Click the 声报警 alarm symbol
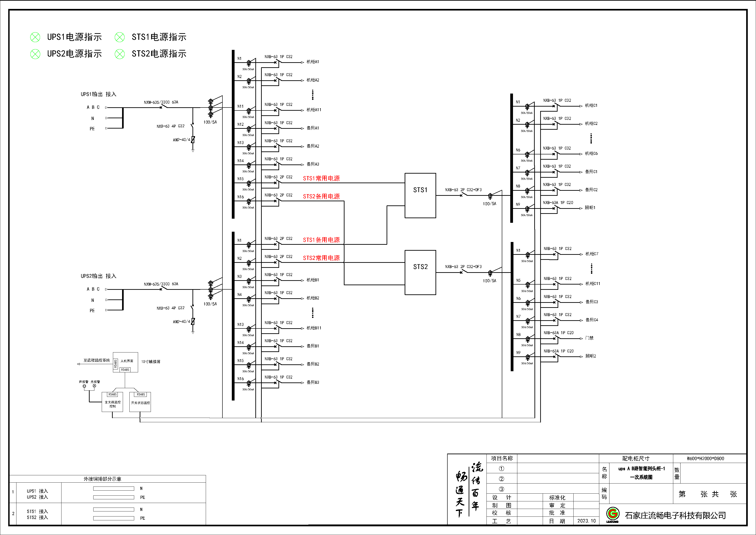The image size is (756, 535). [x=84, y=386]
